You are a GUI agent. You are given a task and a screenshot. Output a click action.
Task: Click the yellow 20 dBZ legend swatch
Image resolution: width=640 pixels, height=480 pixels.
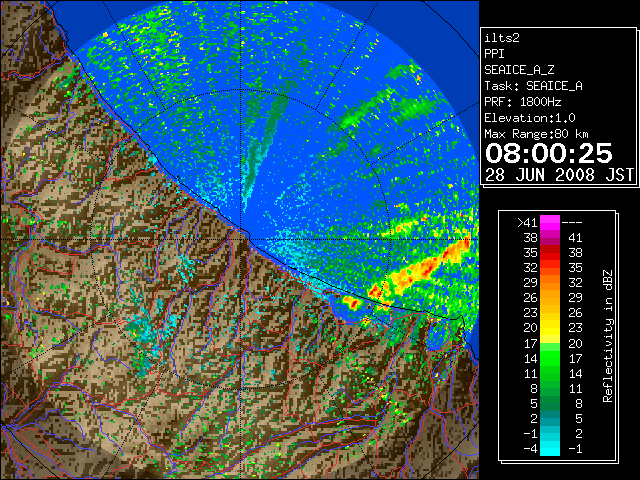(x=550, y=328)
